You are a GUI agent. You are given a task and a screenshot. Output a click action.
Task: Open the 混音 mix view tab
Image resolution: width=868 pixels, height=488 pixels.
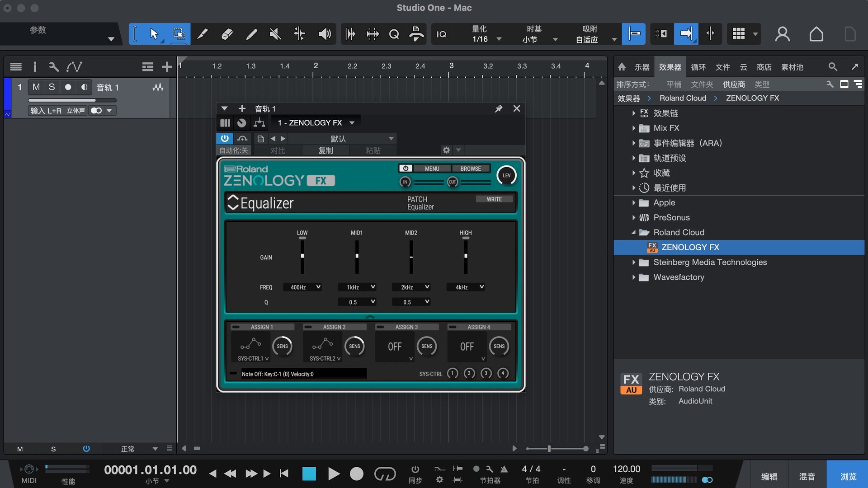pyautogui.click(x=807, y=476)
